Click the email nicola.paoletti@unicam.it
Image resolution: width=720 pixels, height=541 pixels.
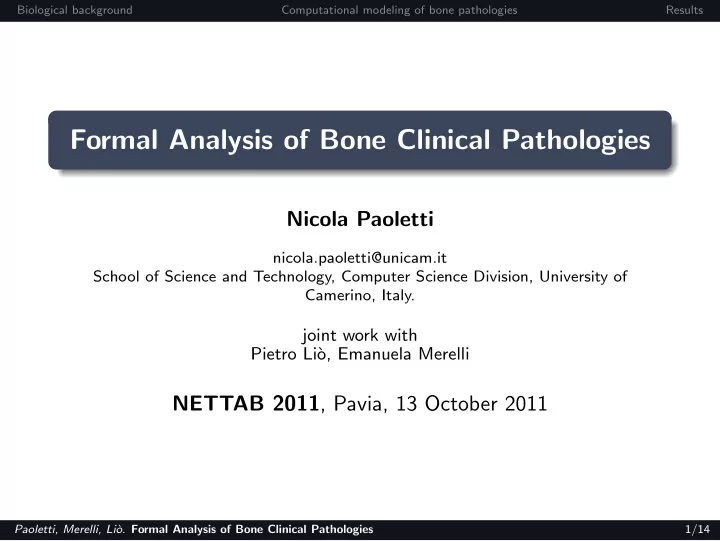[360, 258]
